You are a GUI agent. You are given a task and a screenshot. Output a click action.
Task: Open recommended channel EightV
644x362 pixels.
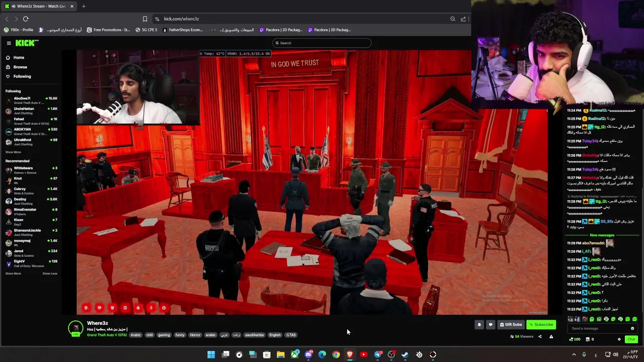coord(31,263)
